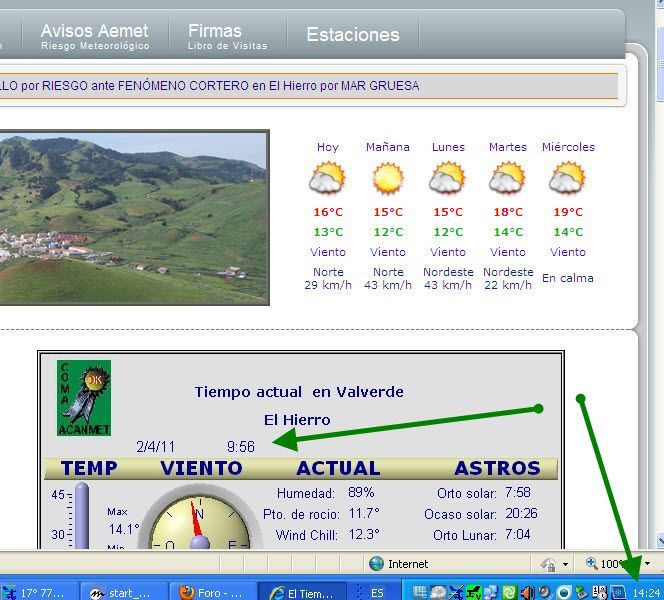Click the Martes day label

pyautogui.click(x=508, y=147)
